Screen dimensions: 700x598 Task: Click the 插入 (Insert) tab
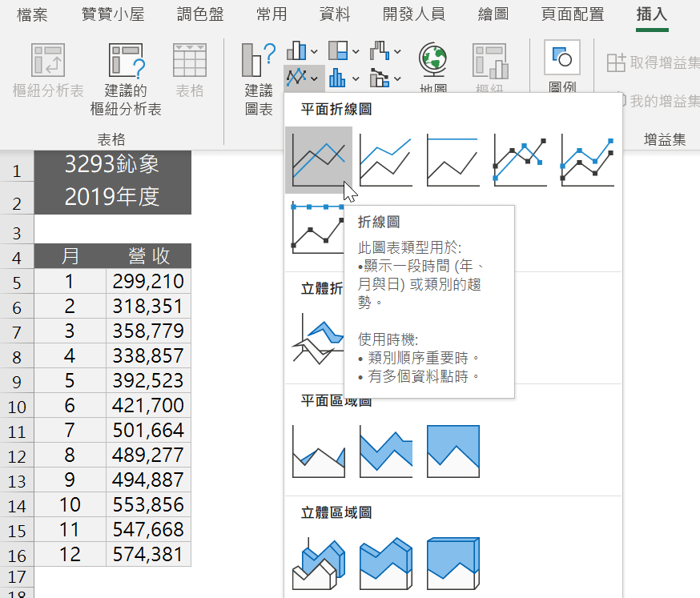652,14
